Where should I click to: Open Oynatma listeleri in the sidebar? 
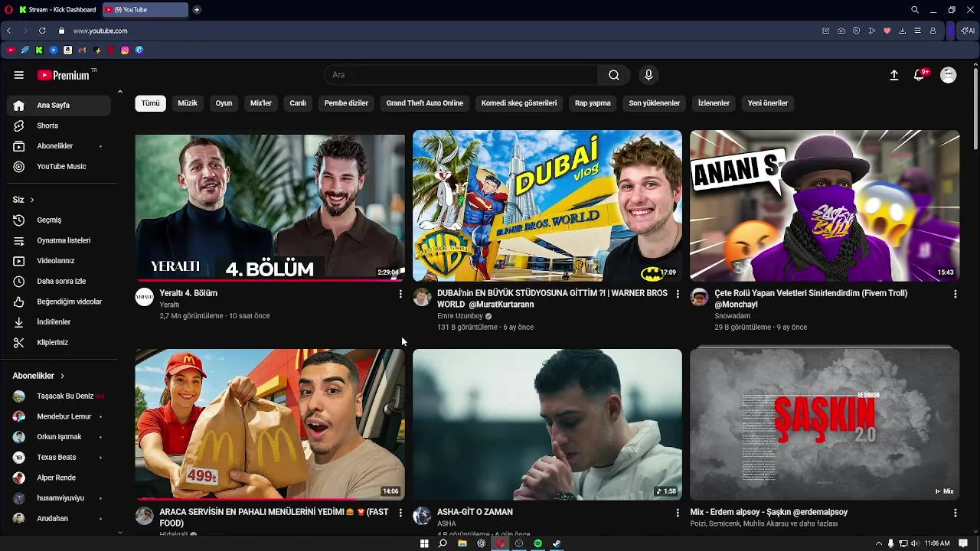[x=58, y=240]
